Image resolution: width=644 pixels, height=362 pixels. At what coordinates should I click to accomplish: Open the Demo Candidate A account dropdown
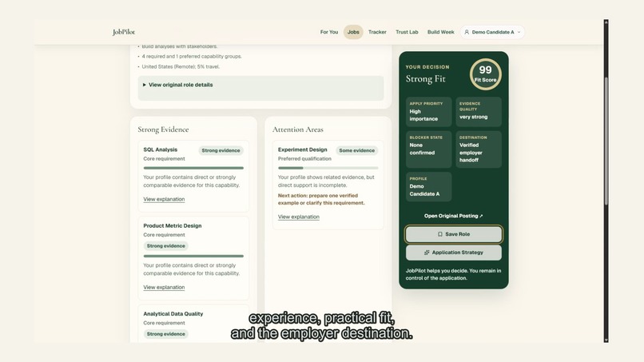(492, 32)
